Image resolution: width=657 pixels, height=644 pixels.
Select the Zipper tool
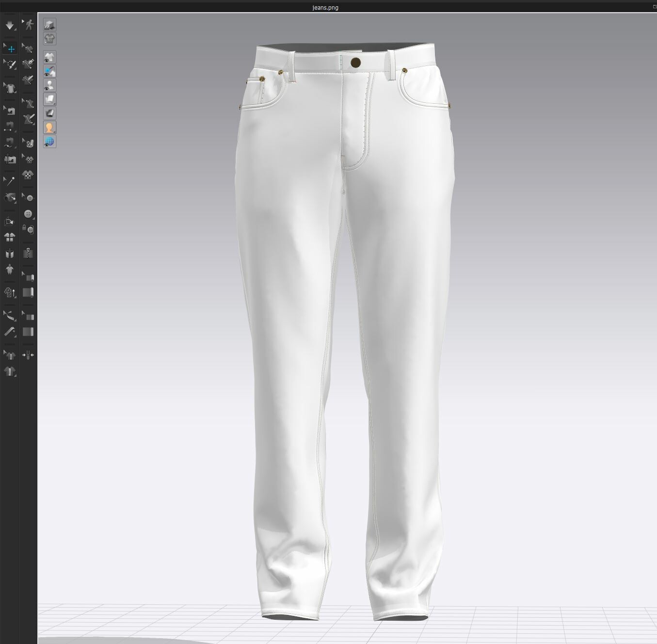point(28,253)
